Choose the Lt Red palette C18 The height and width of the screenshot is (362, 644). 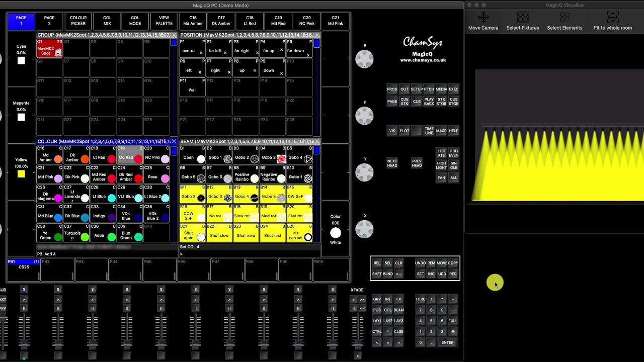(x=103, y=155)
